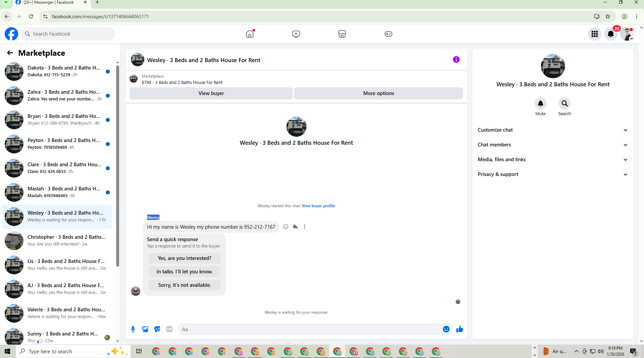This screenshot has width=644, height=358.
Task: Click the More options button
Action: (x=378, y=93)
